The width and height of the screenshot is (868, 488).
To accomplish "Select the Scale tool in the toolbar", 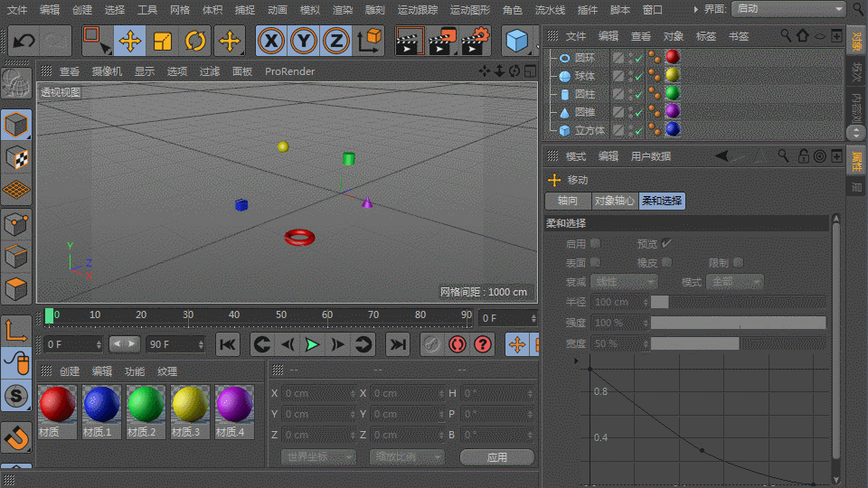I will point(163,41).
